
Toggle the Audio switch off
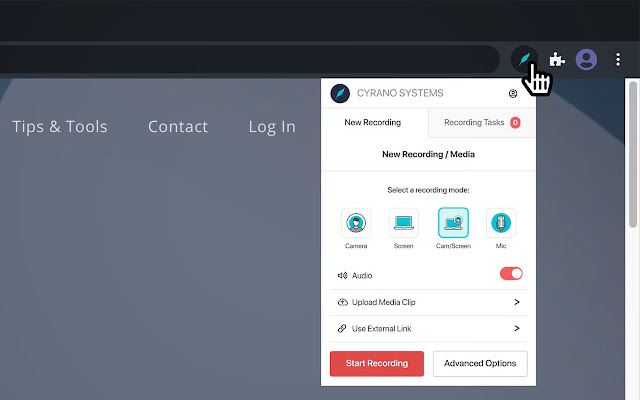[x=511, y=274]
